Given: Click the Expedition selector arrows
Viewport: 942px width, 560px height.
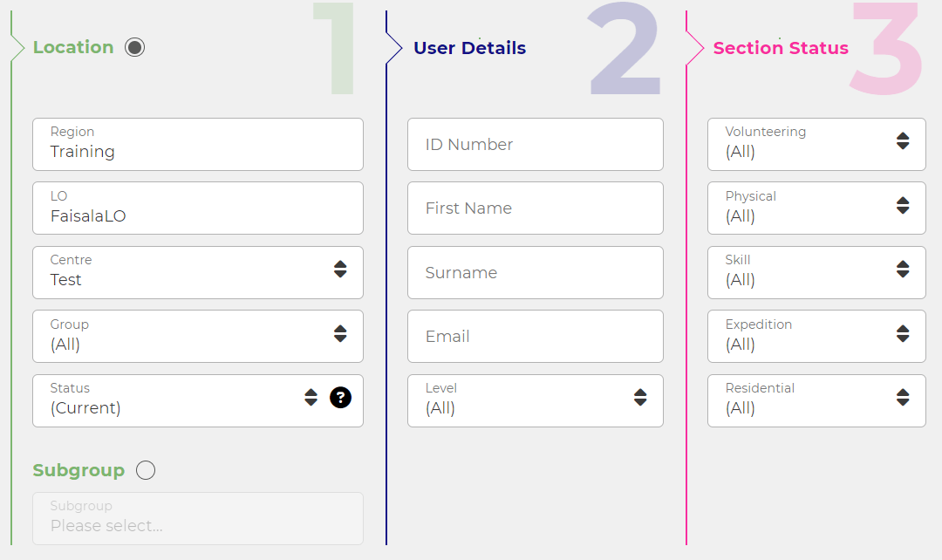Looking at the screenshot, I should (x=902, y=335).
